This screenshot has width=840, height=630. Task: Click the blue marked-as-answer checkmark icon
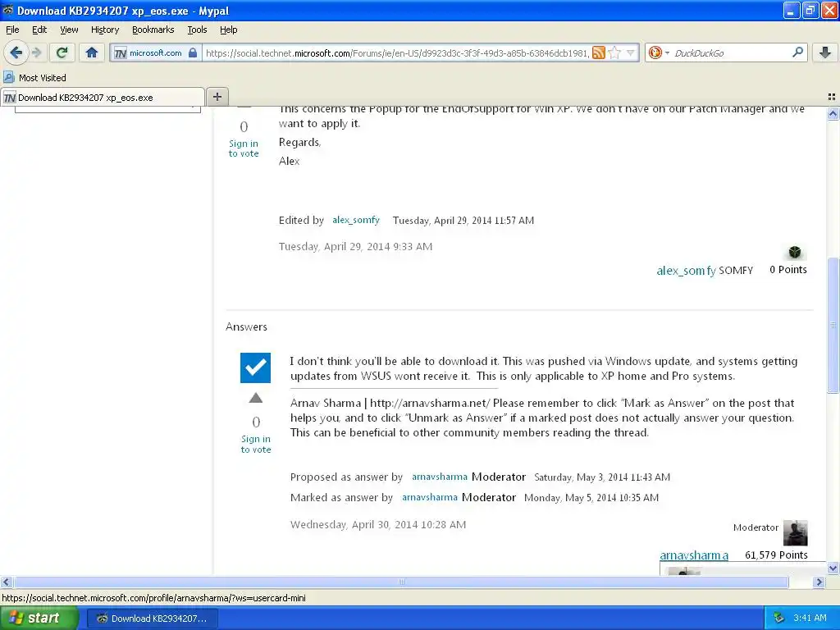pyautogui.click(x=256, y=367)
